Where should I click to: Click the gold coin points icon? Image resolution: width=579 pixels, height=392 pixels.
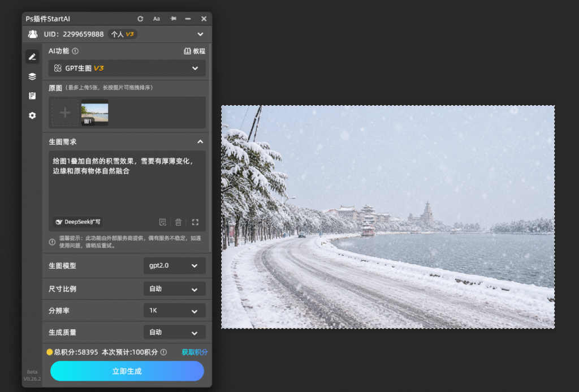50,352
